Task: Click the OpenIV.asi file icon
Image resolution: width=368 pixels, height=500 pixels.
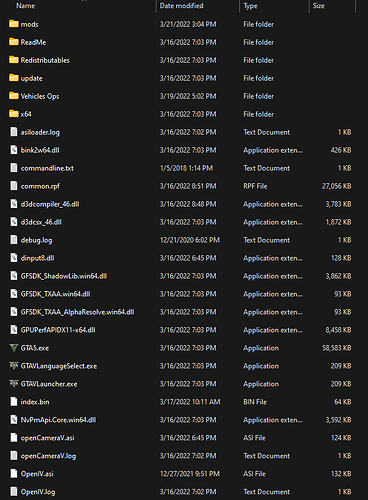Action: tap(14, 474)
